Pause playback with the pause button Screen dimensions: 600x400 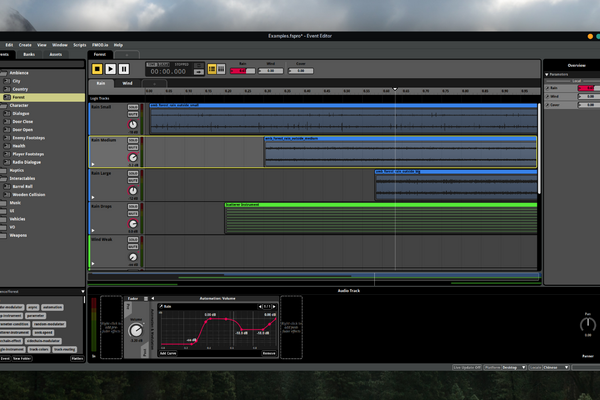(124, 69)
